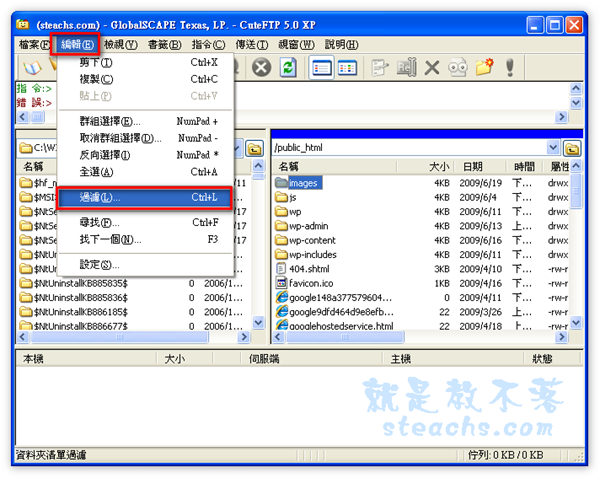Click the Delete X toolbar icon

pos(432,68)
